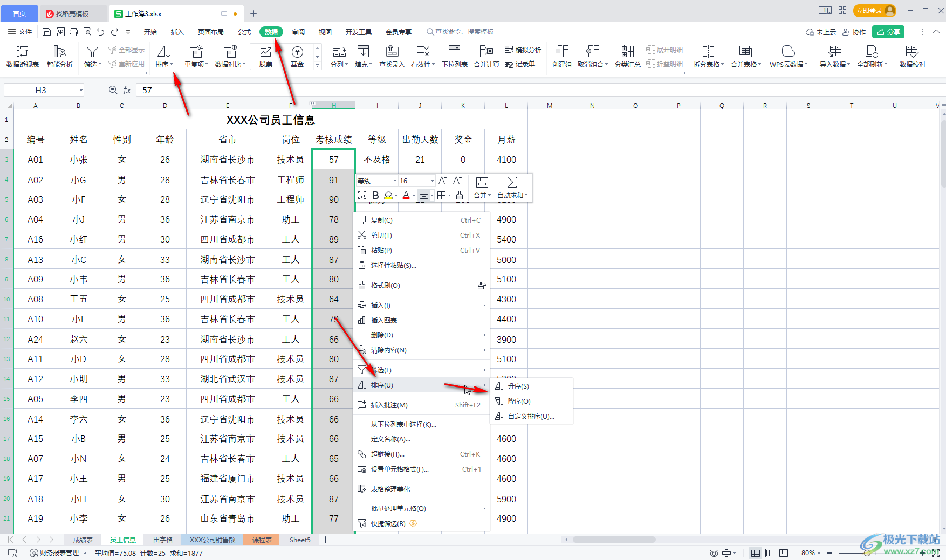The image size is (946, 560).
Task: Choose Descending (降序) from the sort submenu
Action: point(531,401)
